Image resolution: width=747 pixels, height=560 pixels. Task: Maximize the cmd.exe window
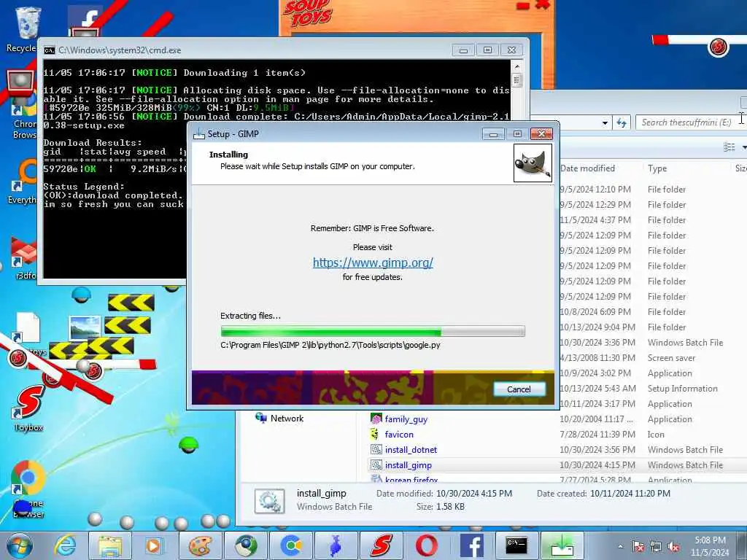point(487,50)
